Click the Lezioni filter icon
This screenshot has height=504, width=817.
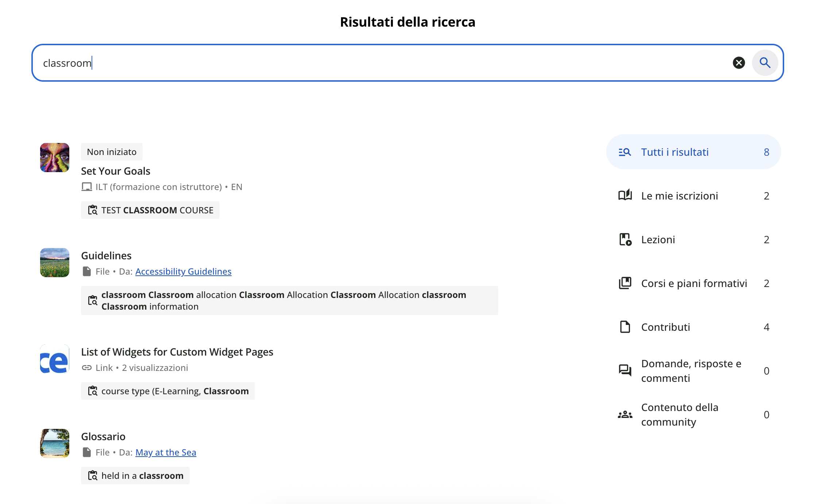625,240
